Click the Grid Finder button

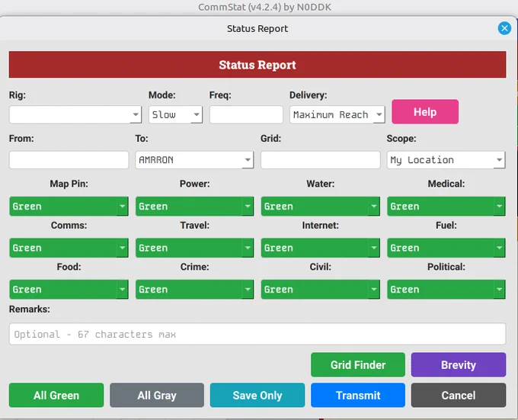pyautogui.click(x=358, y=365)
